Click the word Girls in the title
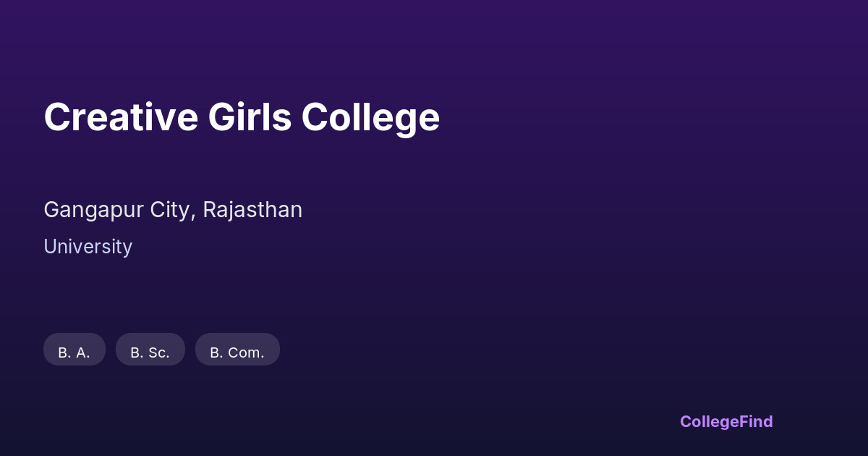This screenshot has width=868, height=456. [250, 117]
